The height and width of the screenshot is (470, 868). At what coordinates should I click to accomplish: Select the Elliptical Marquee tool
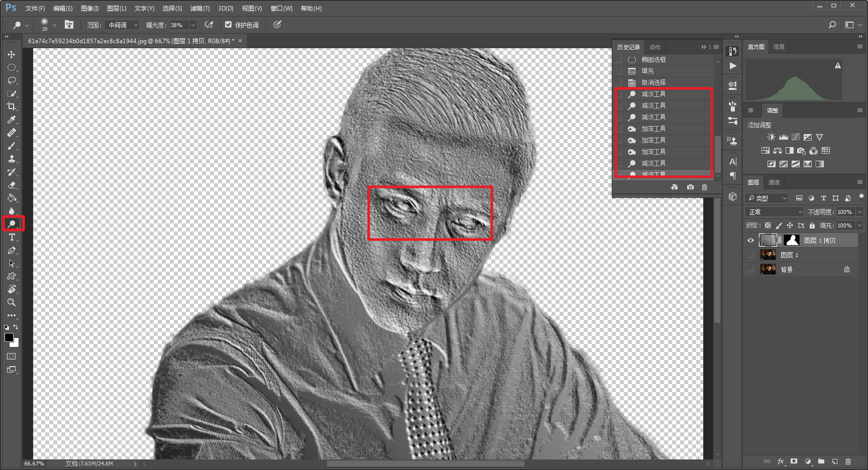[x=11, y=67]
